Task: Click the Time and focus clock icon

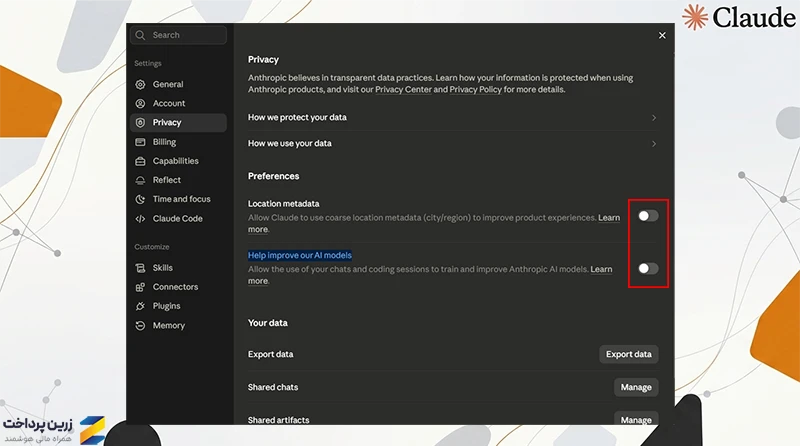Action: click(x=140, y=199)
